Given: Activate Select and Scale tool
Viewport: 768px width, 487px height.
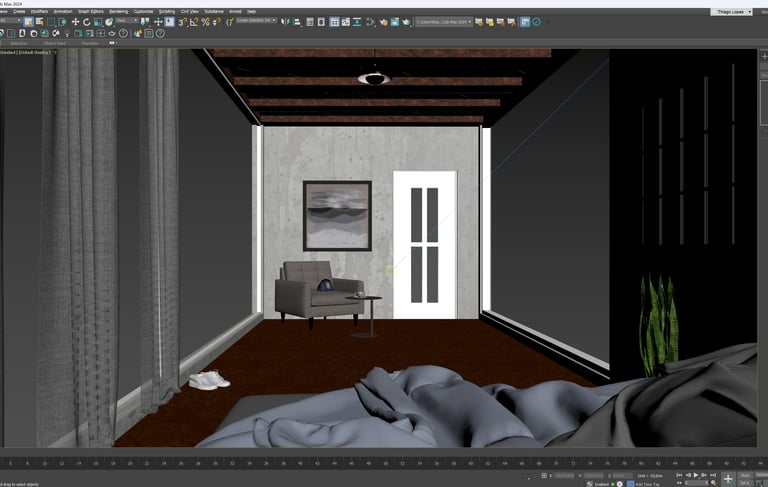Looking at the screenshot, I should [x=98, y=22].
